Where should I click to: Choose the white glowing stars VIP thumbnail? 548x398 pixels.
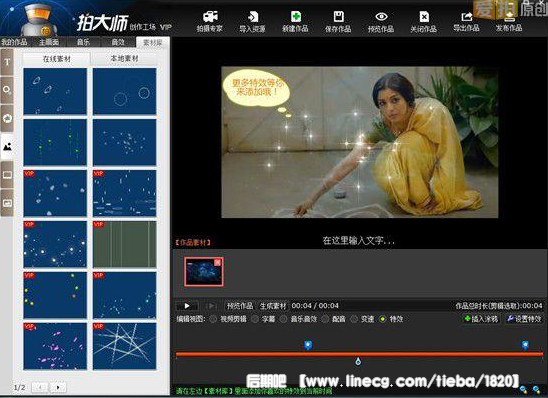click(x=55, y=244)
